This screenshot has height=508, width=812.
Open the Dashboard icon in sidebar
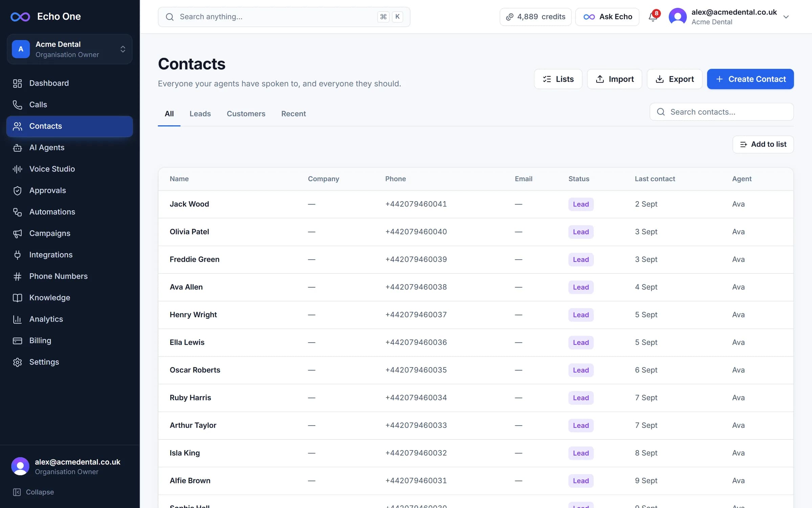point(17,83)
